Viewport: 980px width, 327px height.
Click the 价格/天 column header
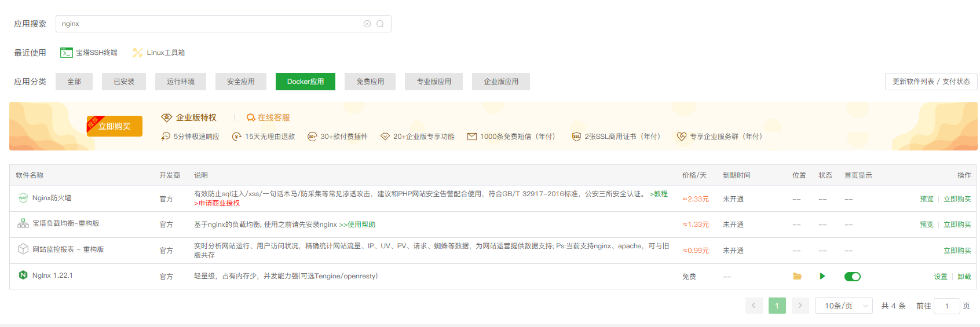694,175
